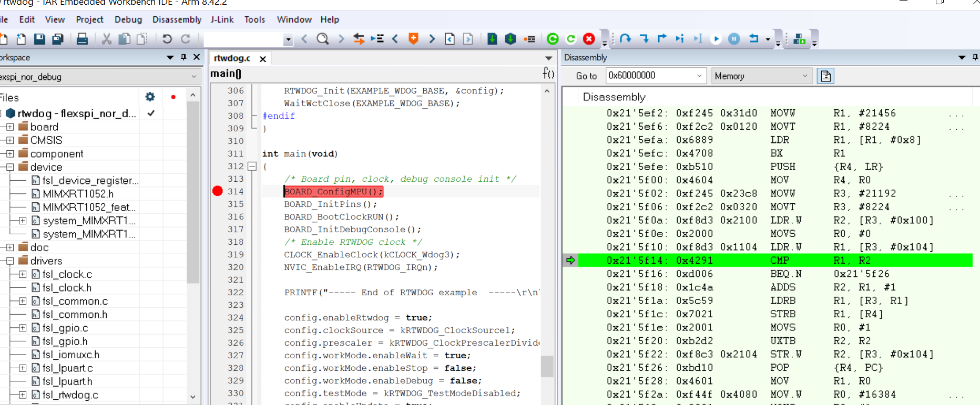The width and height of the screenshot is (980, 405).
Task: Select MIMXRT1052.h in the file tree
Action: point(78,194)
